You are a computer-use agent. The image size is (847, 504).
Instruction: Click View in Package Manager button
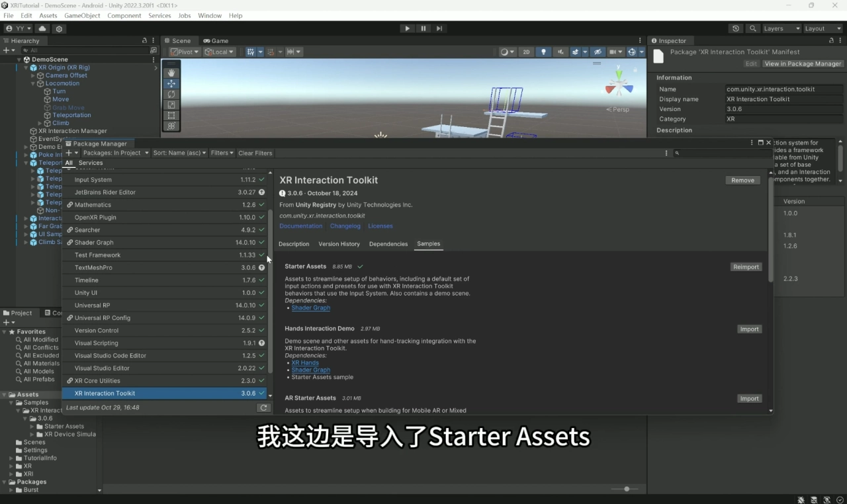pyautogui.click(x=803, y=63)
